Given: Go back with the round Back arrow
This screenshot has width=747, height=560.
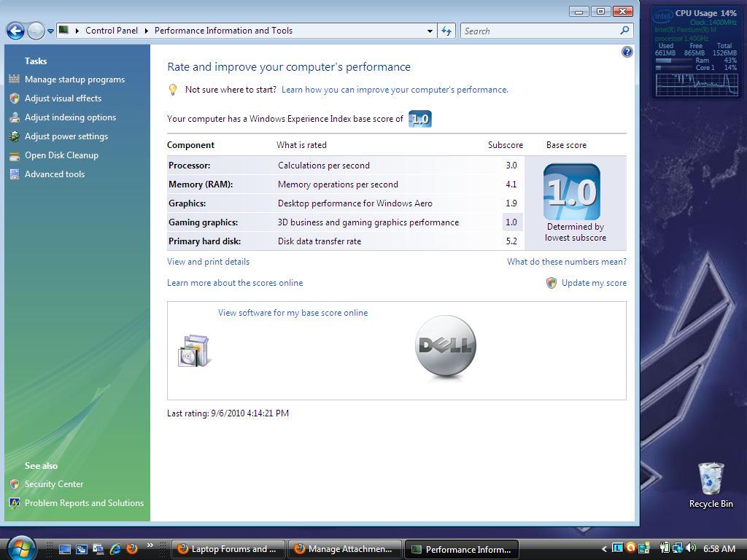Looking at the screenshot, I should coord(15,31).
